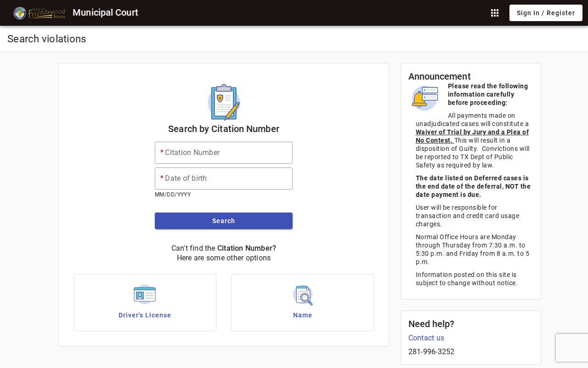Choose the Name search option
588x368 pixels.
click(x=303, y=303)
